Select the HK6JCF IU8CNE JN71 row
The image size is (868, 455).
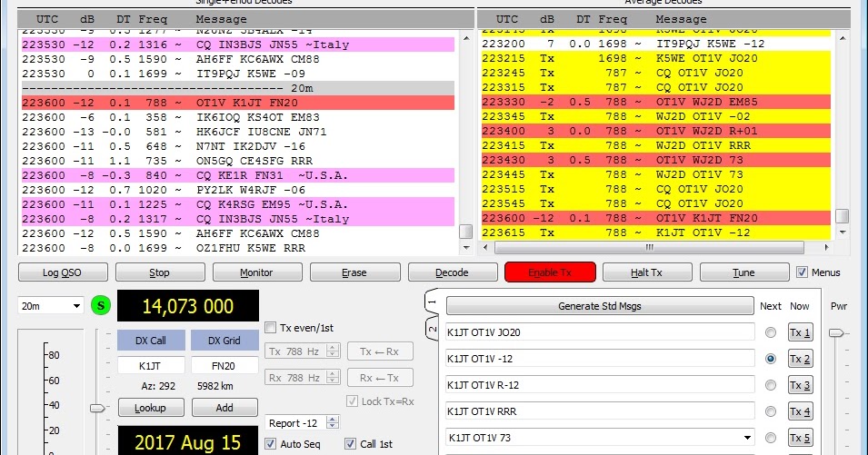coord(238,132)
